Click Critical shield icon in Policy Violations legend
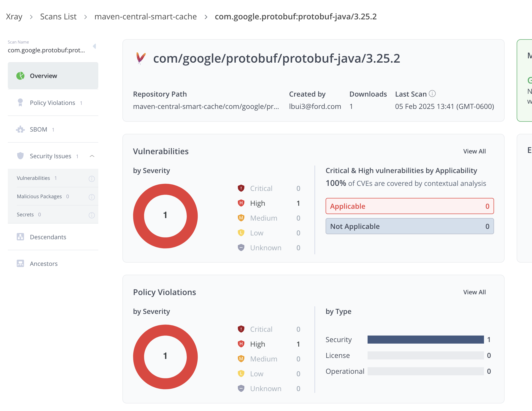 [241, 329]
